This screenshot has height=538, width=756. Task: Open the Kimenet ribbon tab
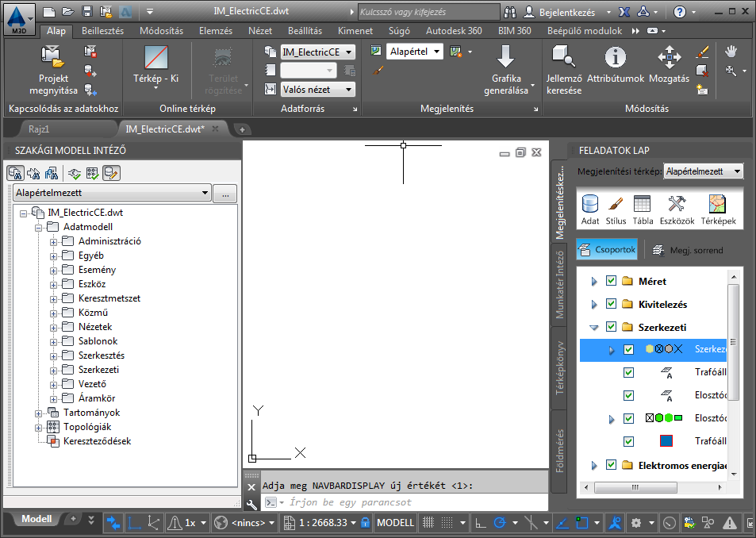[x=355, y=31]
